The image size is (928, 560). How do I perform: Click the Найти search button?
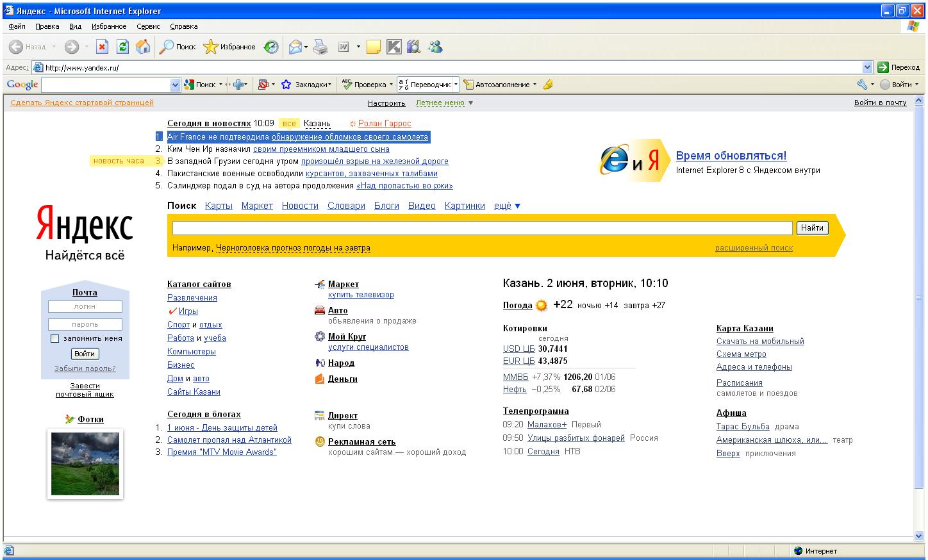click(812, 227)
